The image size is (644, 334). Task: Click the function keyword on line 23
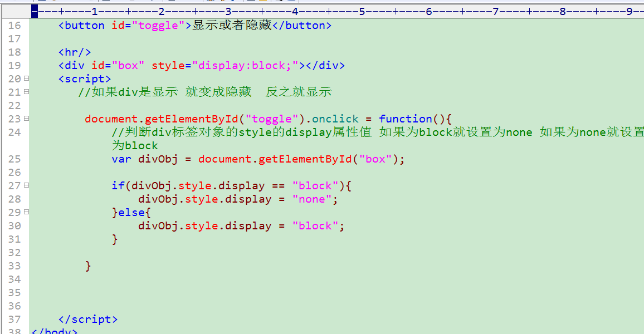(406, 119)
